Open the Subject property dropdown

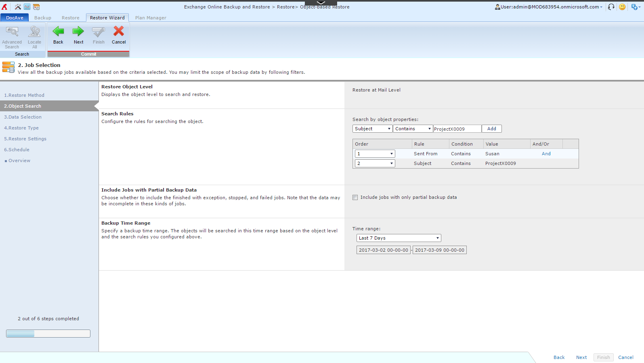click(372, 129)
